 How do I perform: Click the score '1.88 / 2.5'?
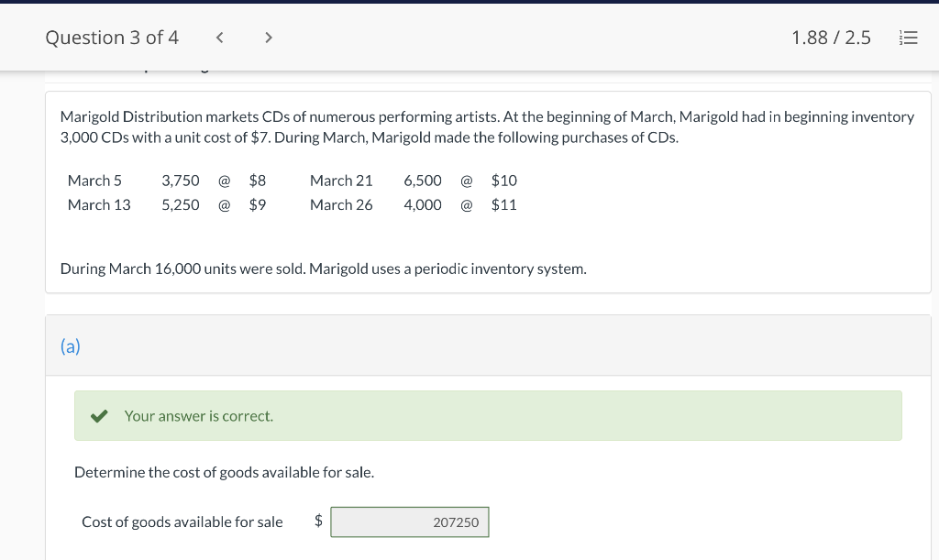point(831,38)
